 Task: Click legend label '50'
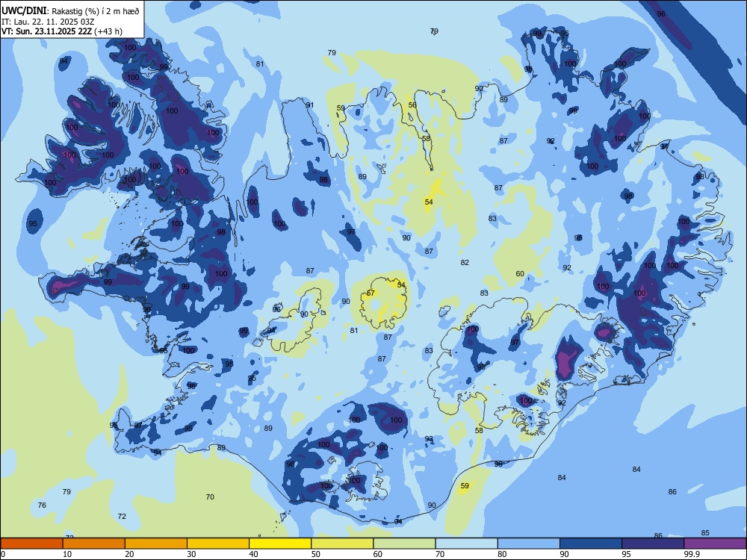click(315, 554)
